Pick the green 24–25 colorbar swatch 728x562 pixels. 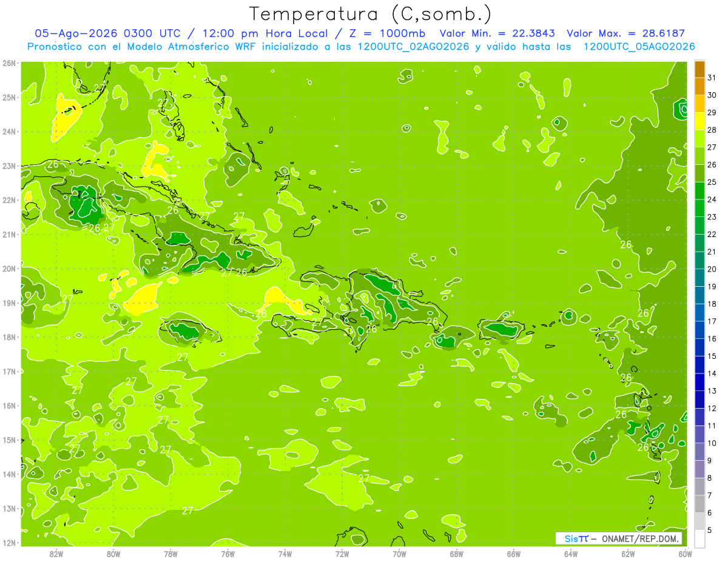[x=699, y=190]
